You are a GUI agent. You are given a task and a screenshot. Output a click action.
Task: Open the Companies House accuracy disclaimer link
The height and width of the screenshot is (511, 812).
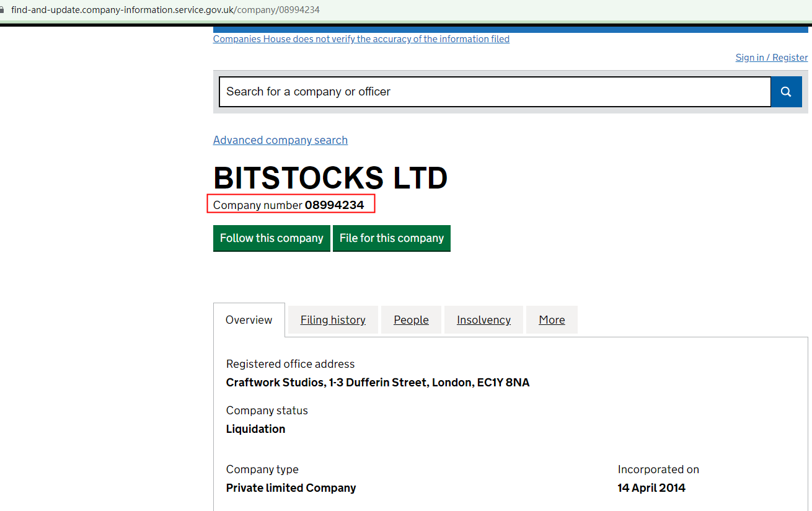(361, 39)
